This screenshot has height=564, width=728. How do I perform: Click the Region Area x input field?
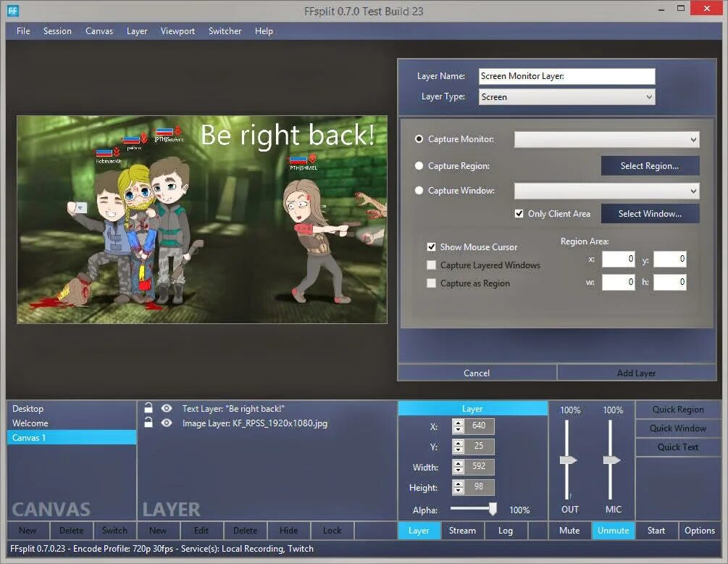tap(619, 260)
